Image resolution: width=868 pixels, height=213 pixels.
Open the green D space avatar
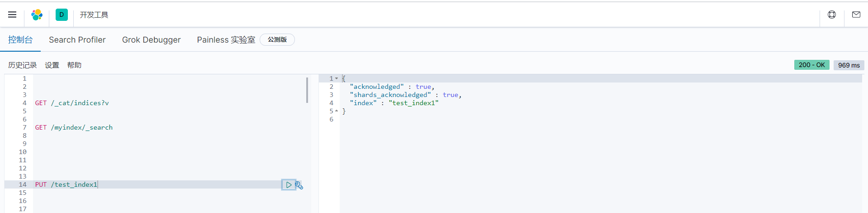62,15
